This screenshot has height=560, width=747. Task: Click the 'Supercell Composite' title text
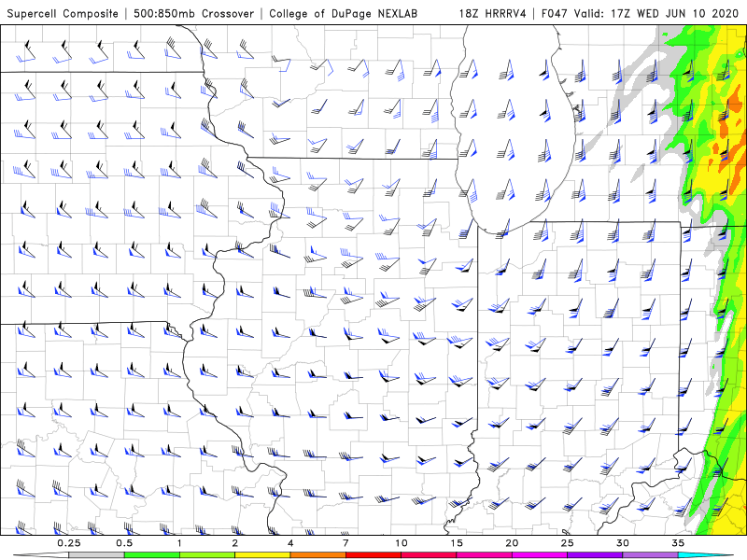tap(63, 13)
